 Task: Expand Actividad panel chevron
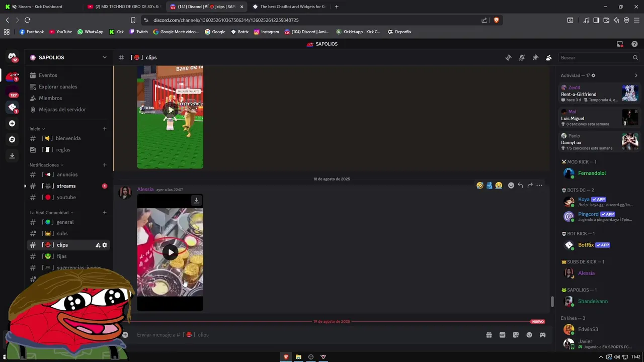point(636,75)
